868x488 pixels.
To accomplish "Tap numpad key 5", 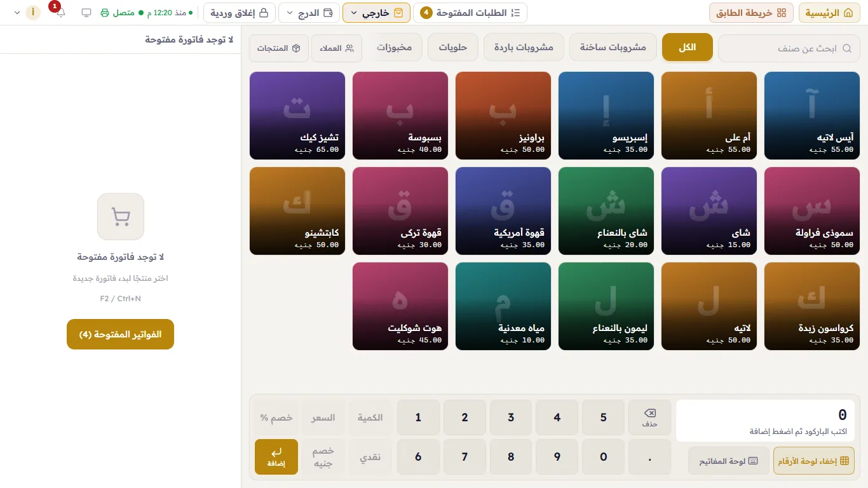I will point(604,417).
